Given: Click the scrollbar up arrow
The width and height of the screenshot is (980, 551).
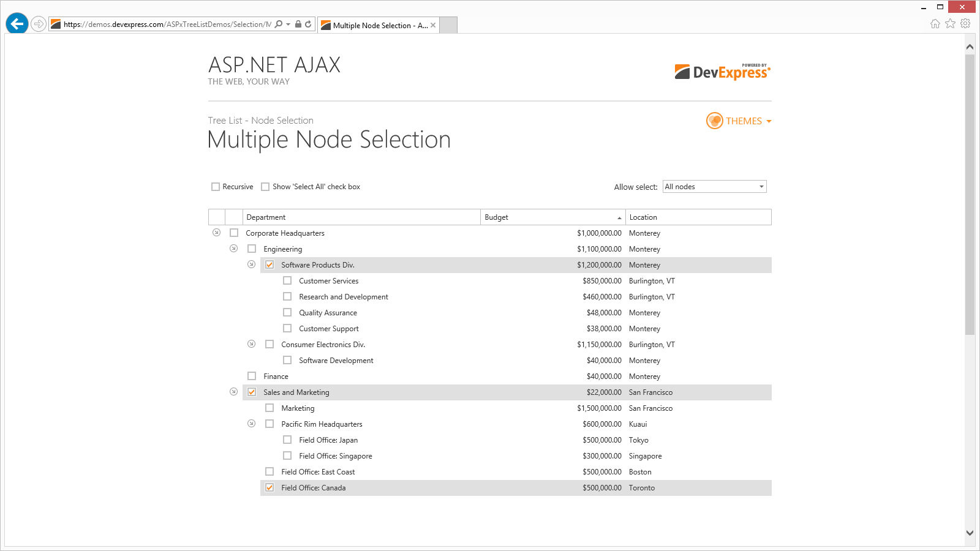Looking at the screenshot, I should (970, 47).
